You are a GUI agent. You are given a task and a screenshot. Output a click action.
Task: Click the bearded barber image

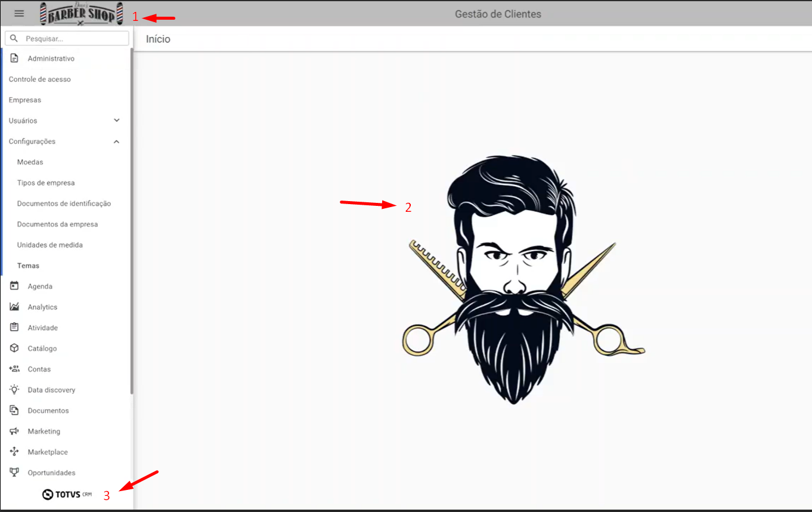point(523,280)
